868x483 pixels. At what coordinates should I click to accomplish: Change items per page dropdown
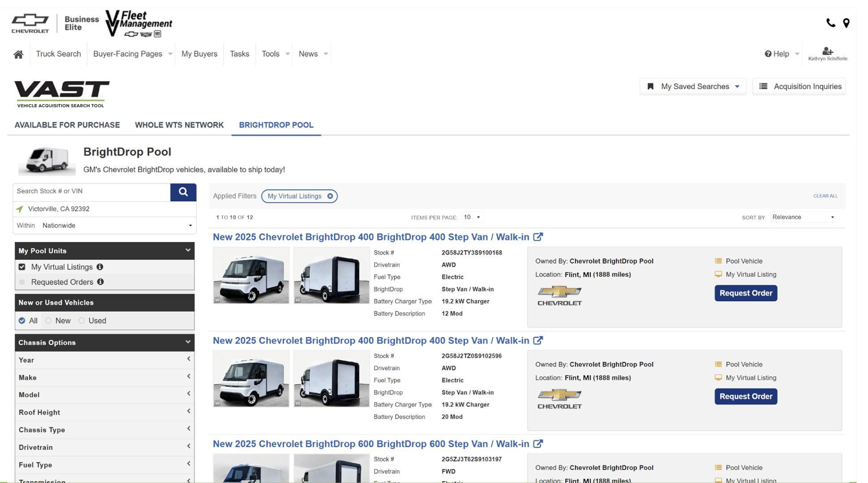pos(473,217)
